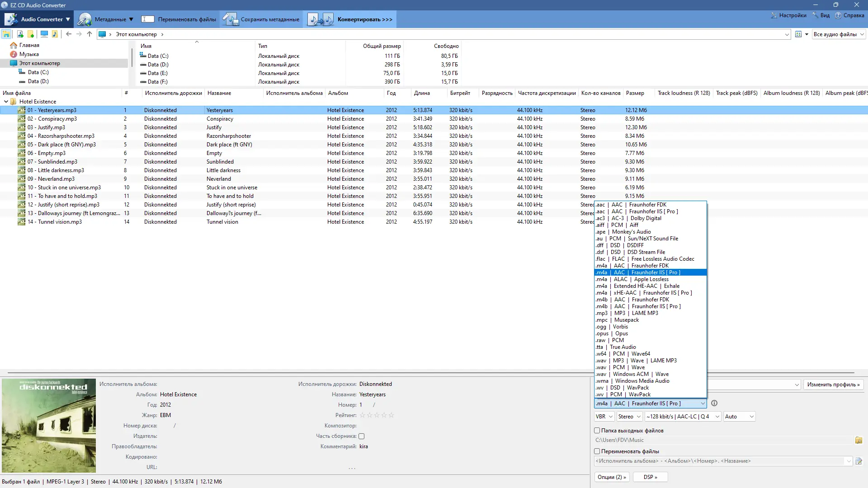868x488 pixels.
Task: Click the music folder shortcut icon
Action: pyautogui.click(x=55, y=34)
